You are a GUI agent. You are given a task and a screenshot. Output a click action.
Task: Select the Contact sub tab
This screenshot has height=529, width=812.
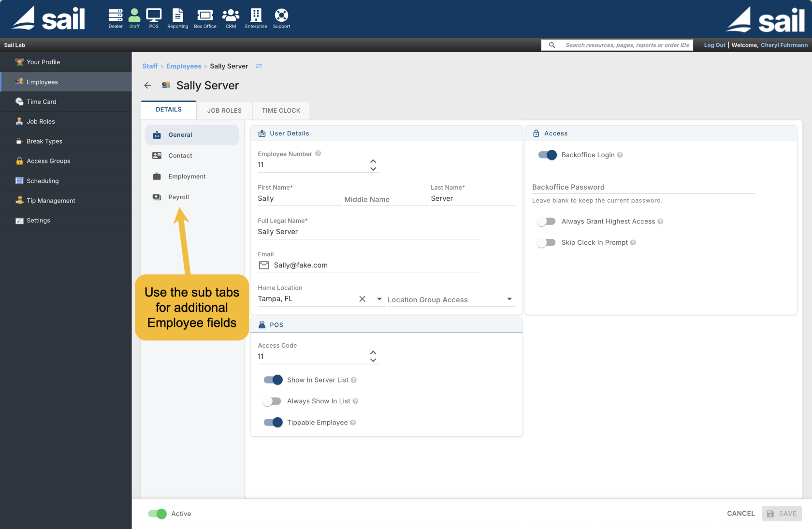click(x=192, y=156)
